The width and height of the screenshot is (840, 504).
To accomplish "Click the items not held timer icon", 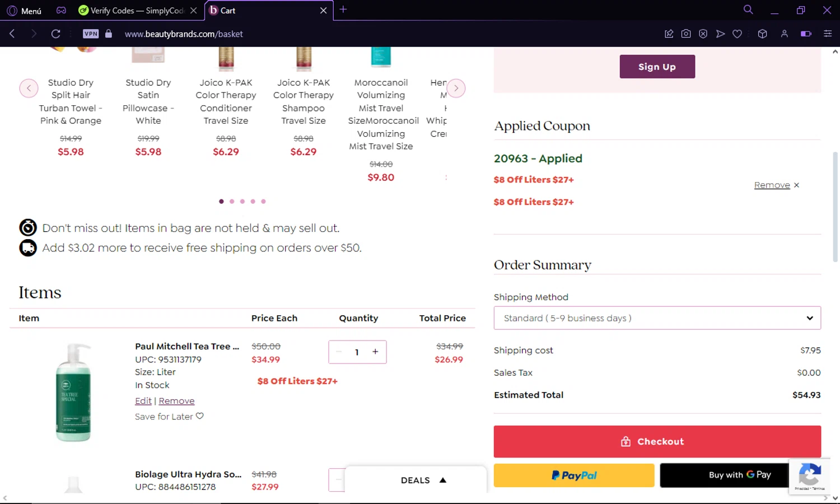I will [x=28, y=227].
